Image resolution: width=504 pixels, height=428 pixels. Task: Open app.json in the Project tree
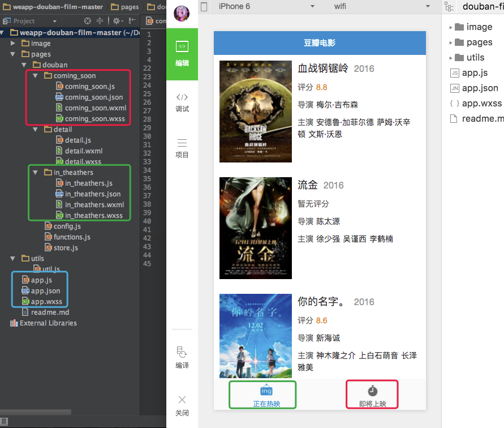(41, 291)
